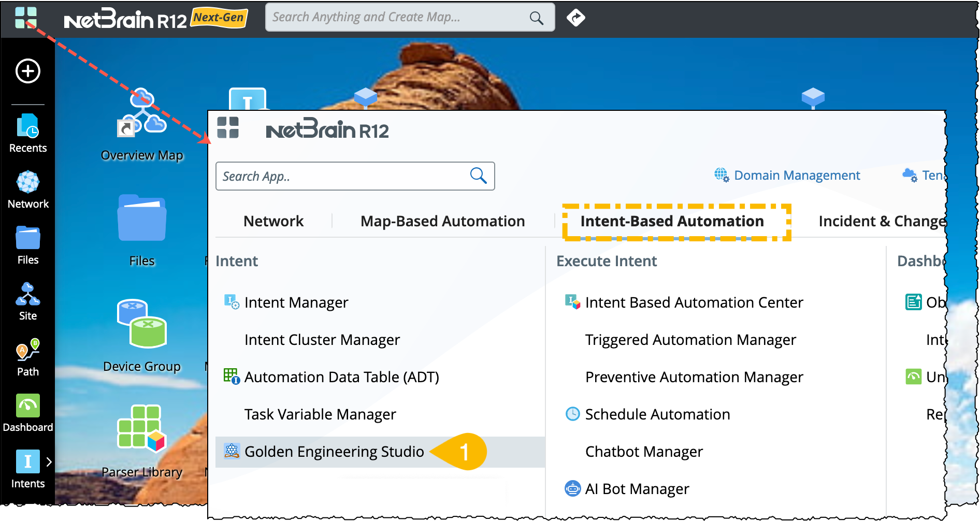Image resolution: width=980 pixels, height=521 pixels.
Task: Click the Golden Engineering Studio icon
Action: 232,451
